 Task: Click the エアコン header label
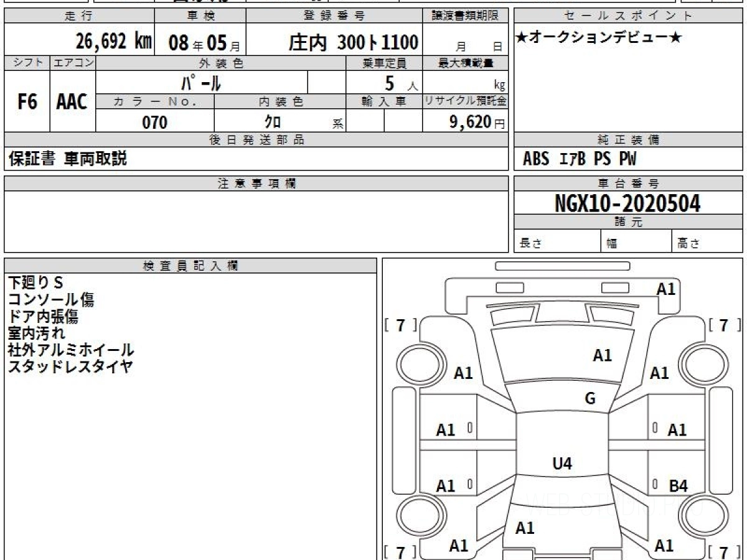pyautogui.click(x=73, y=63)
